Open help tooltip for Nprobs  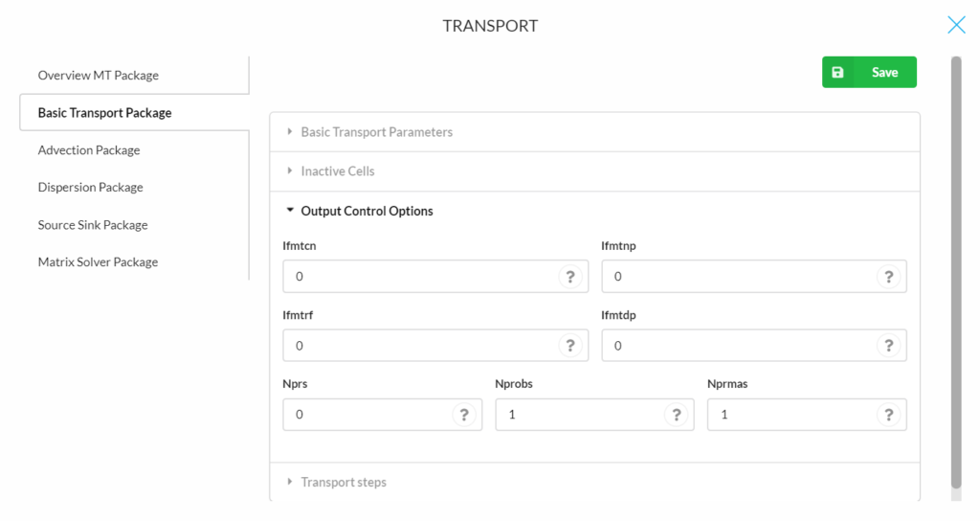tap(677, 415)
